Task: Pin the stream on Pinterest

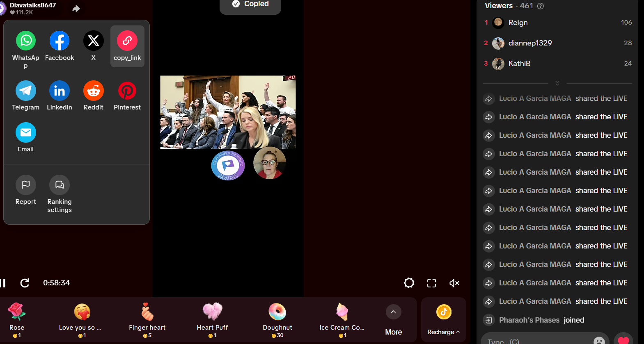Action: [x=127, y=91]
